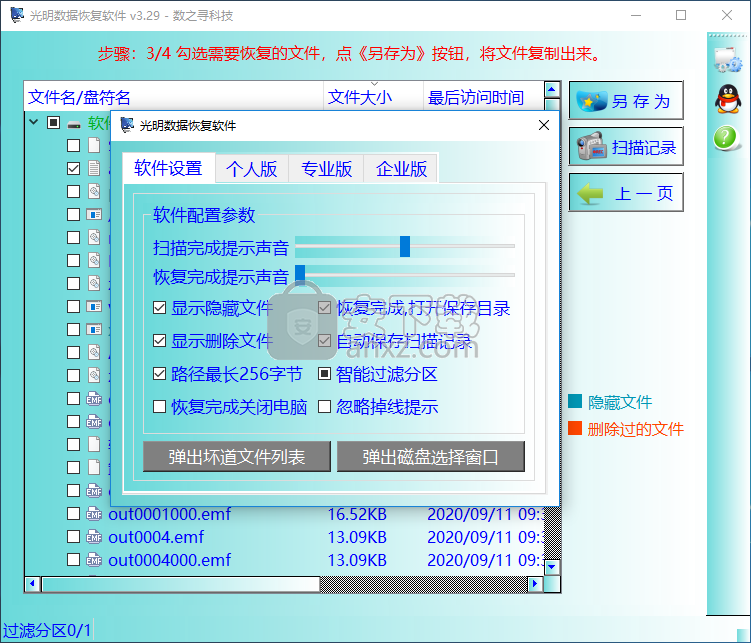Click EMF file icon of out0004000.emf
Screen dimensions: 751x643
tap(94, 560)
